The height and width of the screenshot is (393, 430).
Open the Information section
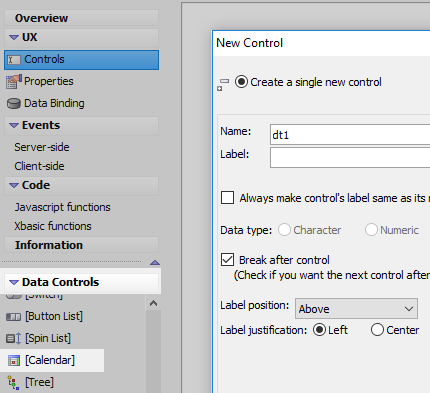(x=49, y=245)
